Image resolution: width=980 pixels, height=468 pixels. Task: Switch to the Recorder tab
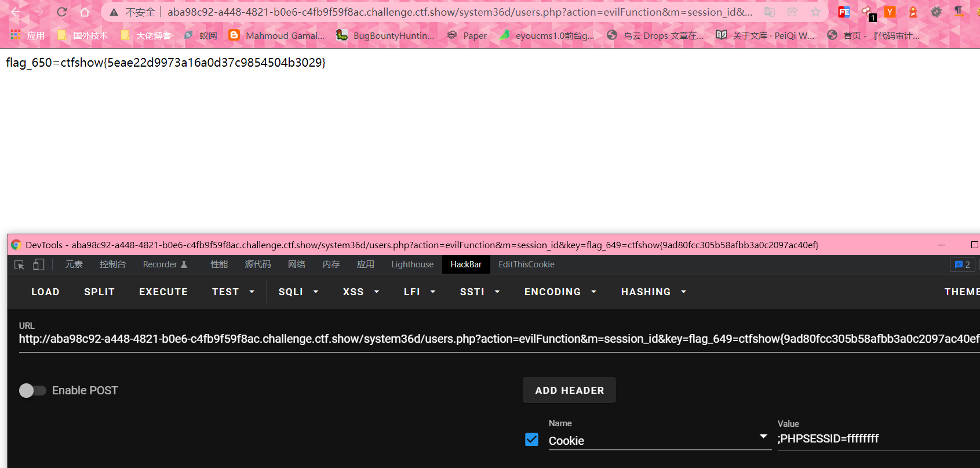coord(165,264)
